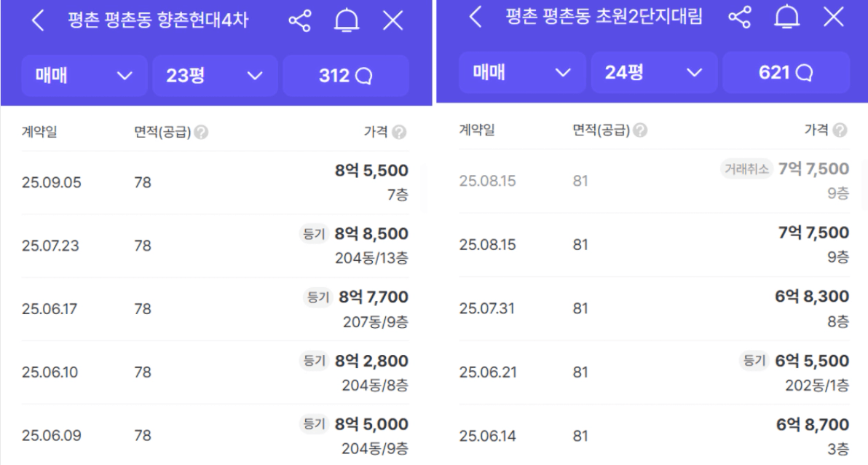The height and width of the screenshot is (465, 868).
Task: Select the 25.07.31 transaction at 6억 8,300
Action: 654,308
